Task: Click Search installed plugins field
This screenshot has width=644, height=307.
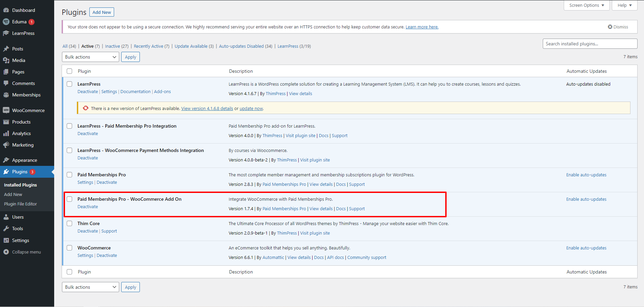Action: point(590,44)
